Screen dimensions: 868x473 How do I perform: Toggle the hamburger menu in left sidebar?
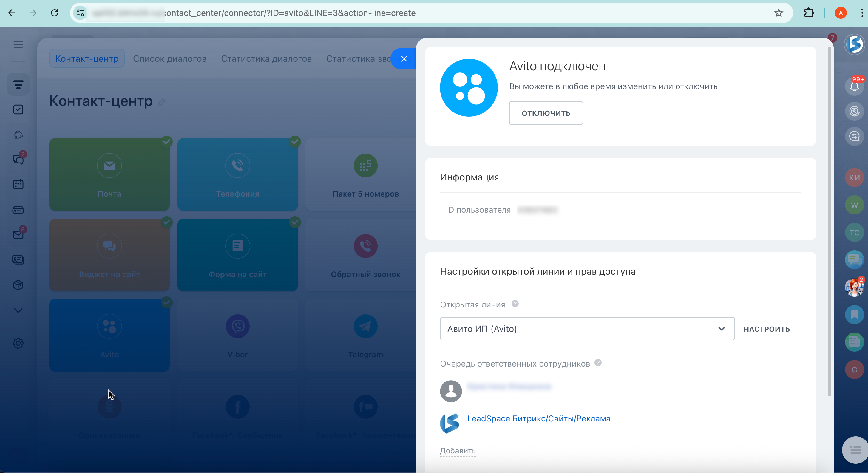pyautogui.click(x=18, y=44)
